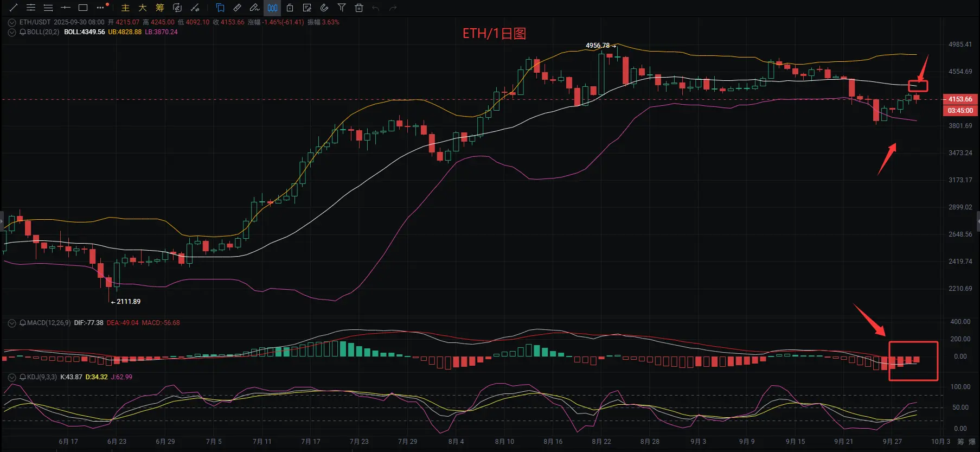Select the horizontal segment line tool
Viewport: 980px width, 452px height.
[66, 8]
